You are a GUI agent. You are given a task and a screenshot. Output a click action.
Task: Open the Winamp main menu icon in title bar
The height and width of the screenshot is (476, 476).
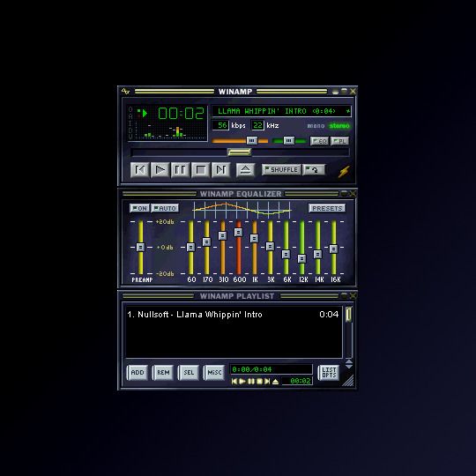coord(125,91)
